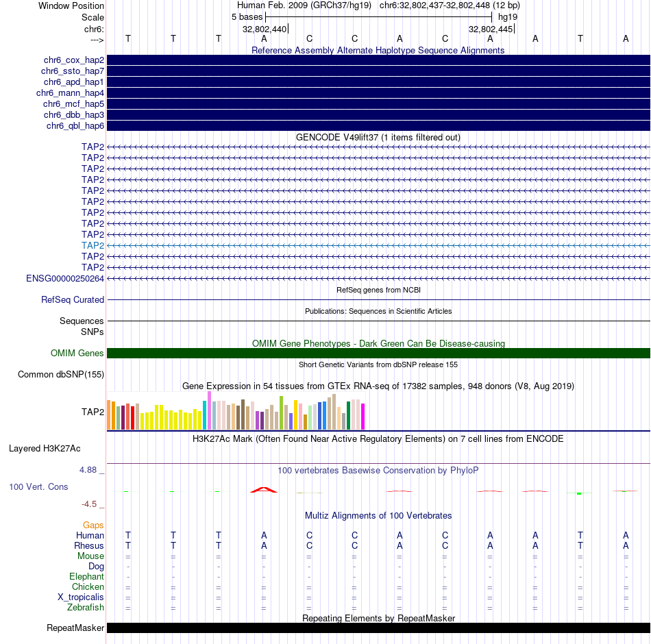Click the 100 Vert. Cons label
Image resolution: width=651 pixels, height=644 pixels.
[38, 486]
